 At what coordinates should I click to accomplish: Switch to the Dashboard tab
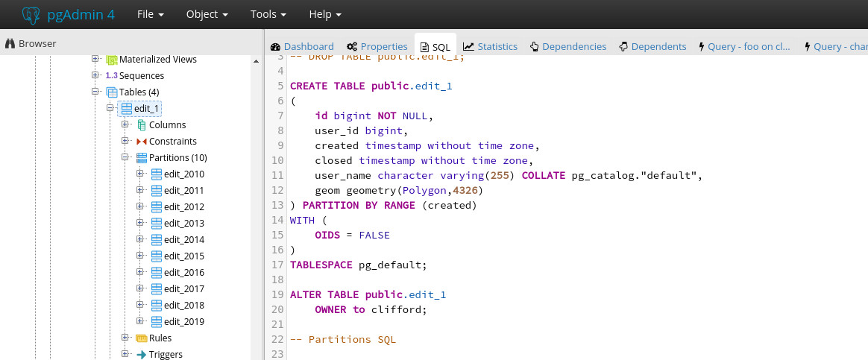(x=302, y=46)
